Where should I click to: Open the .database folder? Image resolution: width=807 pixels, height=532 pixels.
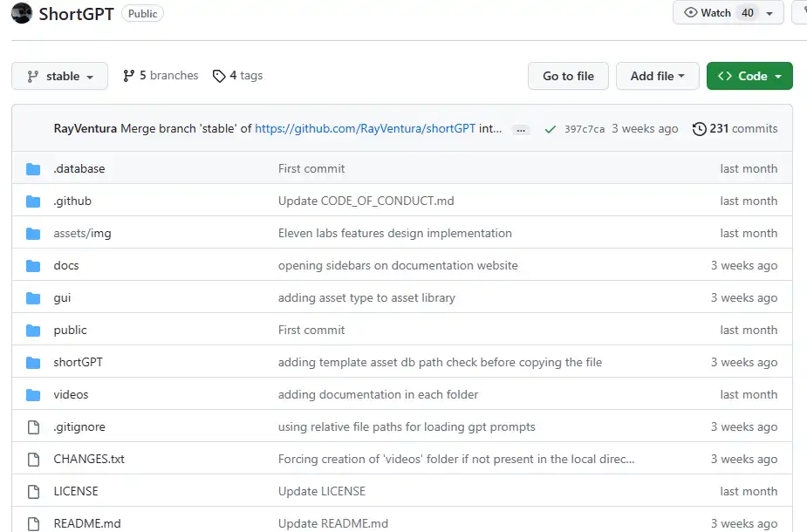pyautogui.click(x=79, y=169)
